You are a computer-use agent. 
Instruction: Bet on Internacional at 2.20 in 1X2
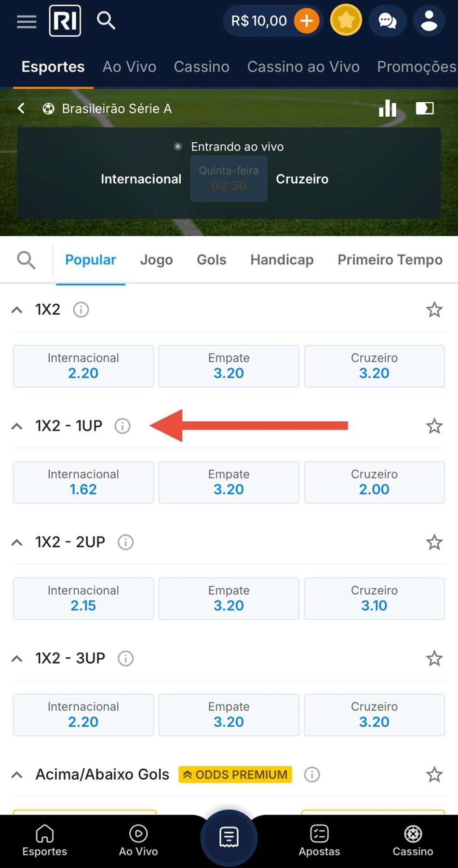[x=83, y=366]
